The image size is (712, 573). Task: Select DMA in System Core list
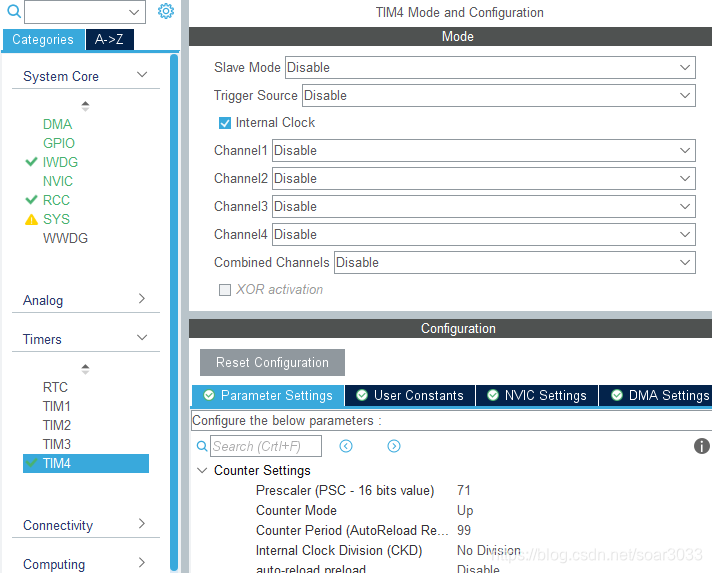(57, 124)
